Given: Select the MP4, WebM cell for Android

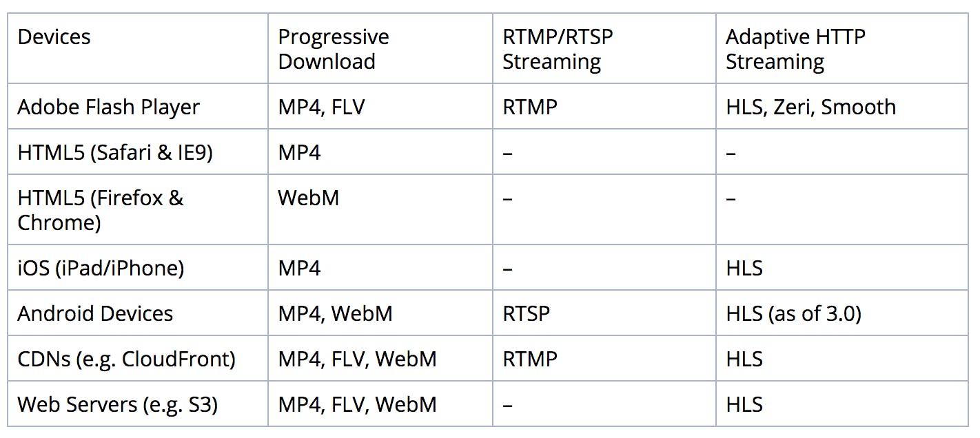Looking at the screenshot, I should point(380,313).
